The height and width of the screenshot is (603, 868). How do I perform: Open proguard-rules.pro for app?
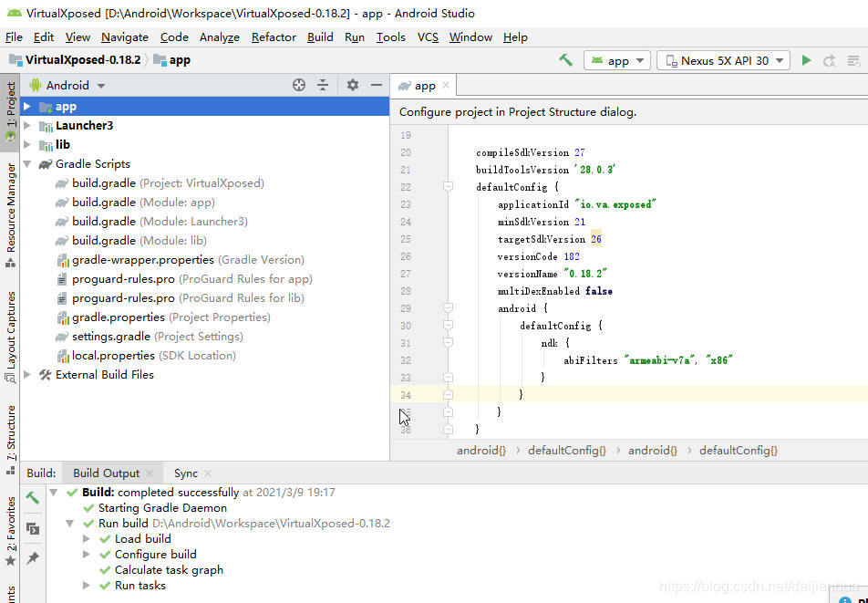point(185,279)
